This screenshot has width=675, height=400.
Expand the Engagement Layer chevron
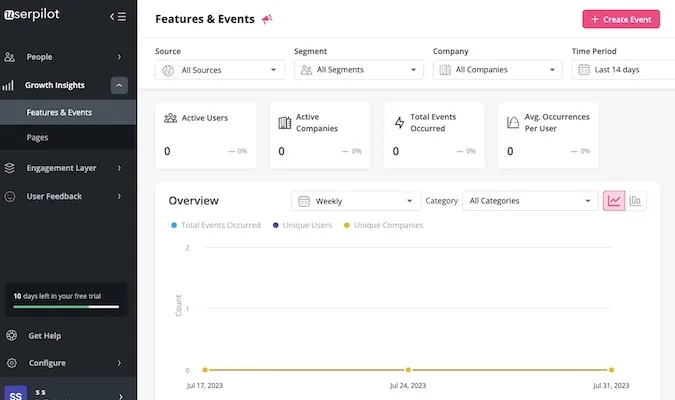pyautogui.click(x=119, y=168)
